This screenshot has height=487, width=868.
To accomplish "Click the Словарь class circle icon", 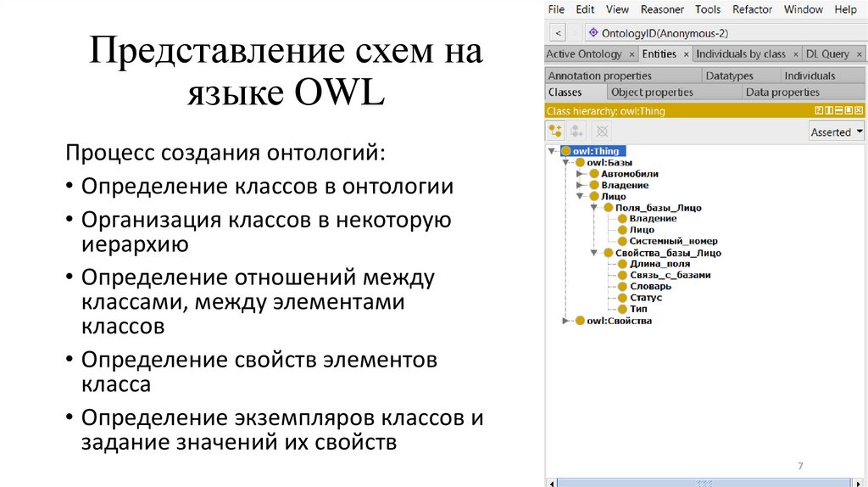I will [x=622, y=287].
